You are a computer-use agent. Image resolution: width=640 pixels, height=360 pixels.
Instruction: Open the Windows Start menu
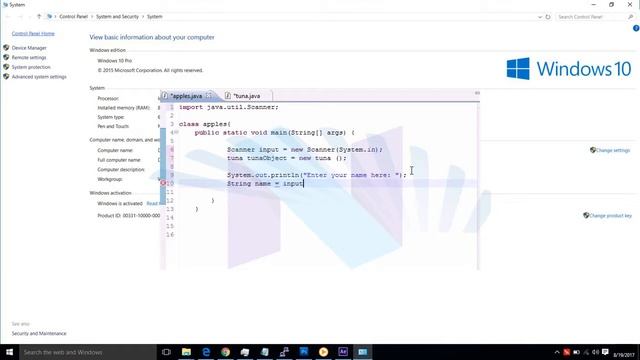(9, 352)
